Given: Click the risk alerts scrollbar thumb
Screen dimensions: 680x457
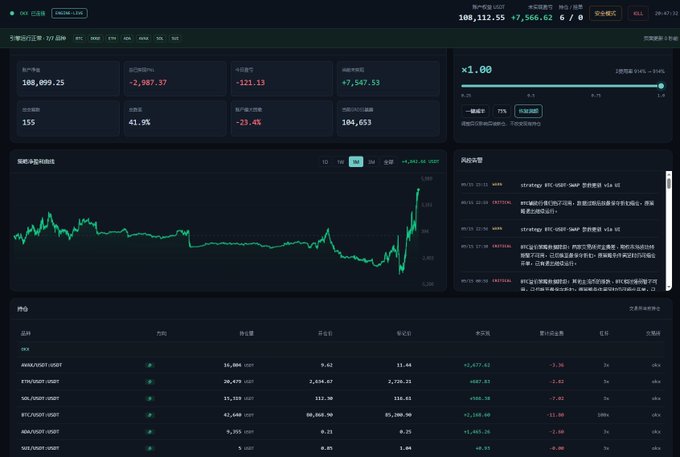Looking at the screenshot, I should coord(669,183).
